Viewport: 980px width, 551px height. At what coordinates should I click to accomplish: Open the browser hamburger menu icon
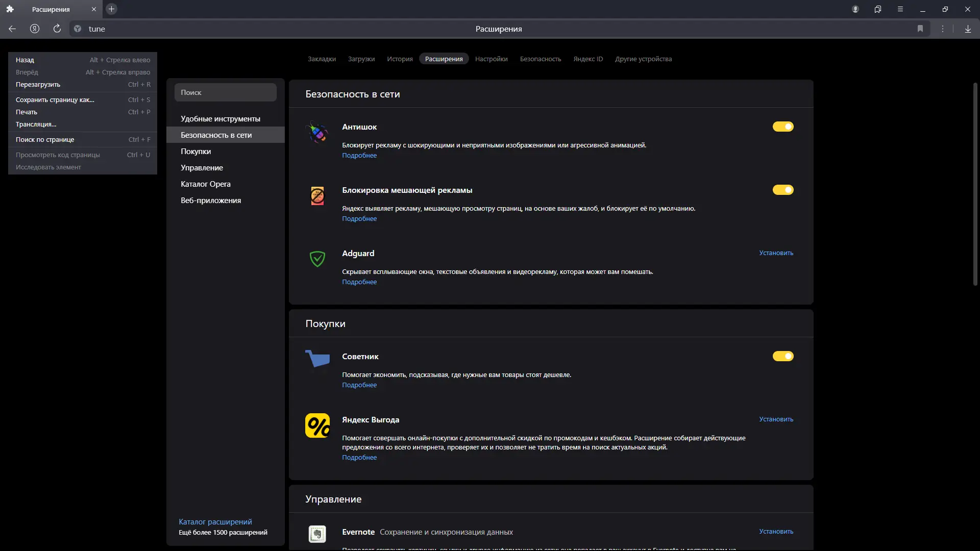900,9
